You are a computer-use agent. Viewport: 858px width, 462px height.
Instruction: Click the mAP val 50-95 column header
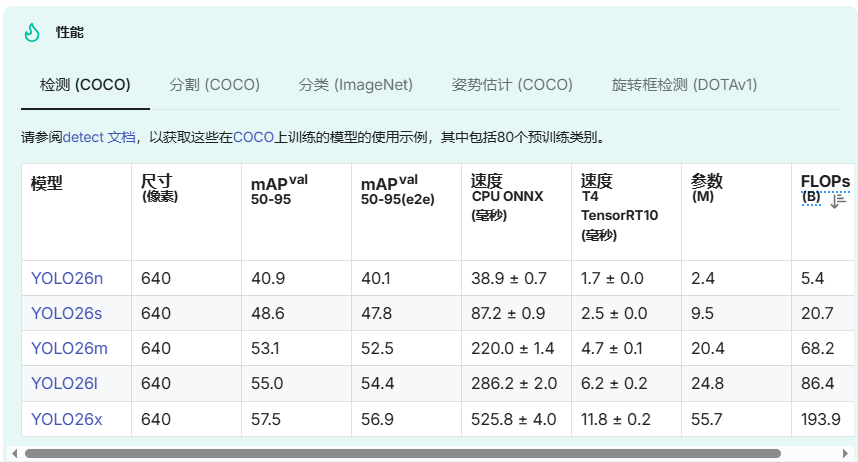pyautogui.click(x=297, y=212)
